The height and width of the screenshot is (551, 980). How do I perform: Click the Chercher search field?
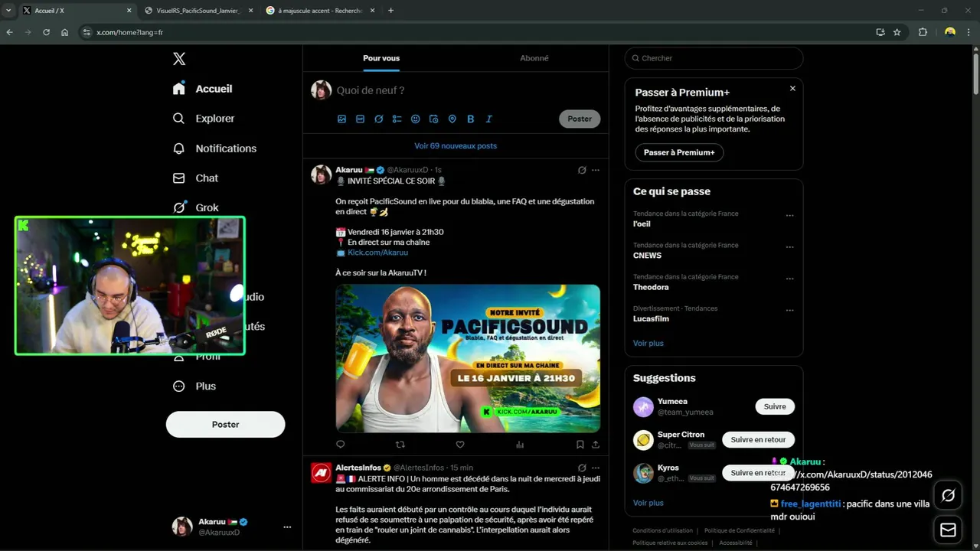pos(714,58)
